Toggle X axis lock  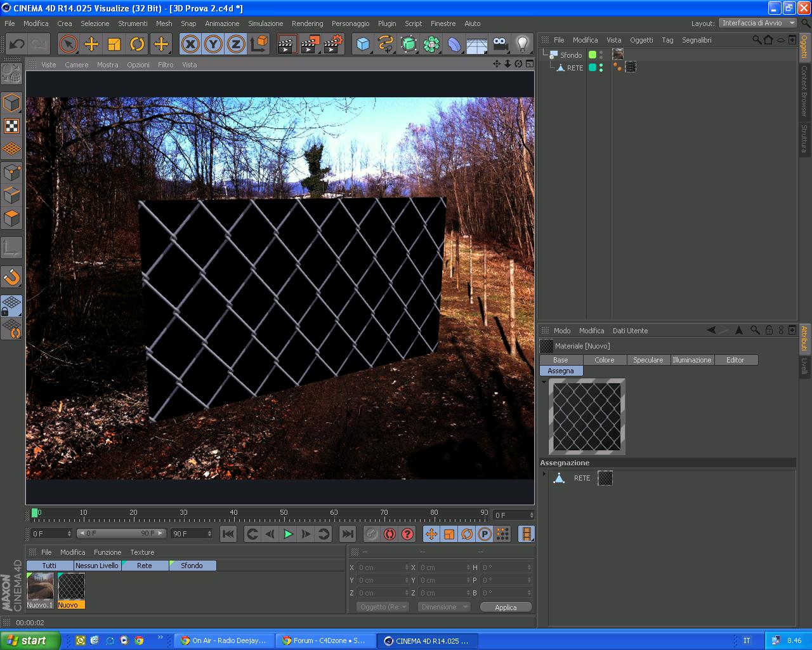click(190, 44)
